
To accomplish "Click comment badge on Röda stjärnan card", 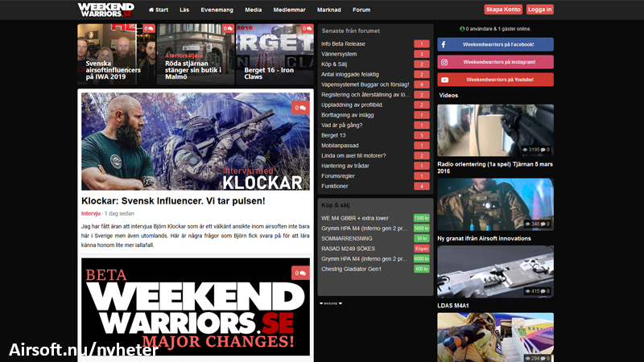I will [x=228, y=28].
